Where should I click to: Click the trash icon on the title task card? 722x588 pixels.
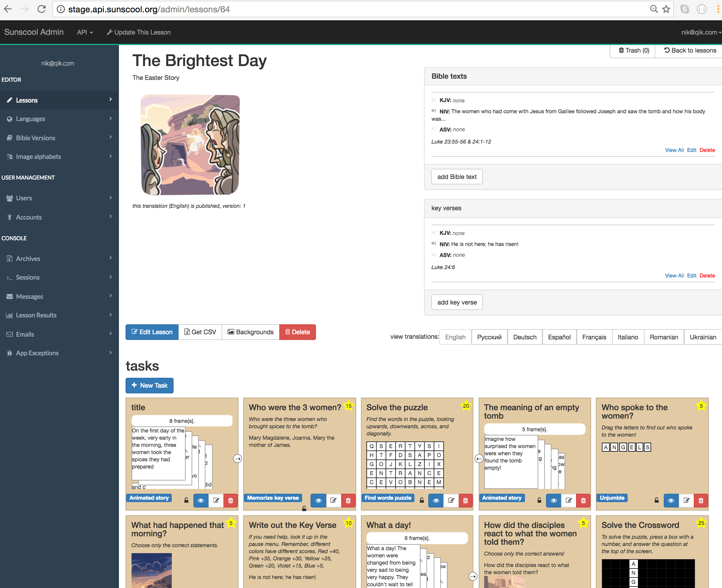coord(231,500)
